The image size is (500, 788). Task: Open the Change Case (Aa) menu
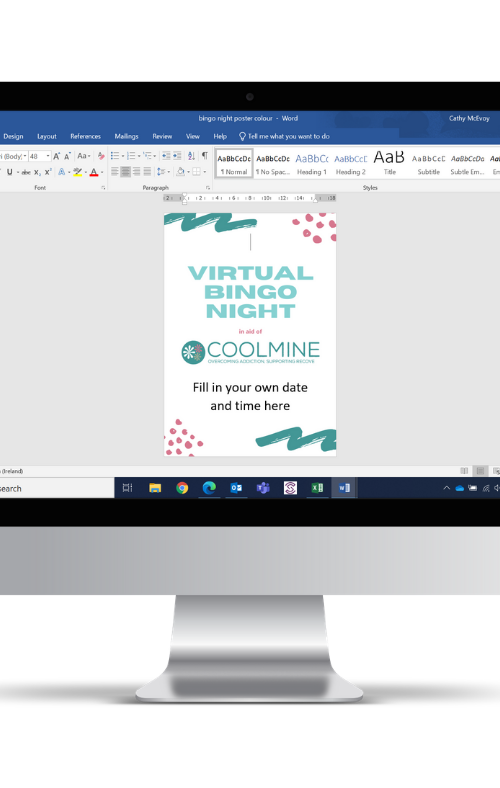83,156
